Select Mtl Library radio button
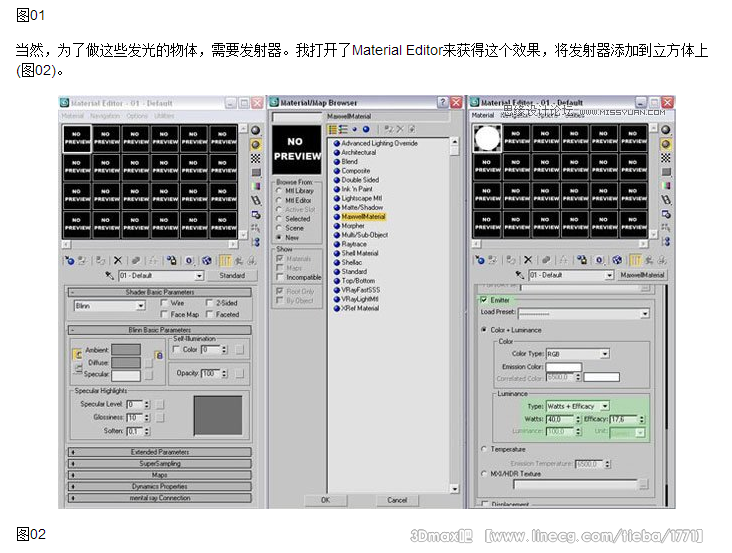732x553 pixels. coord(279,191)
